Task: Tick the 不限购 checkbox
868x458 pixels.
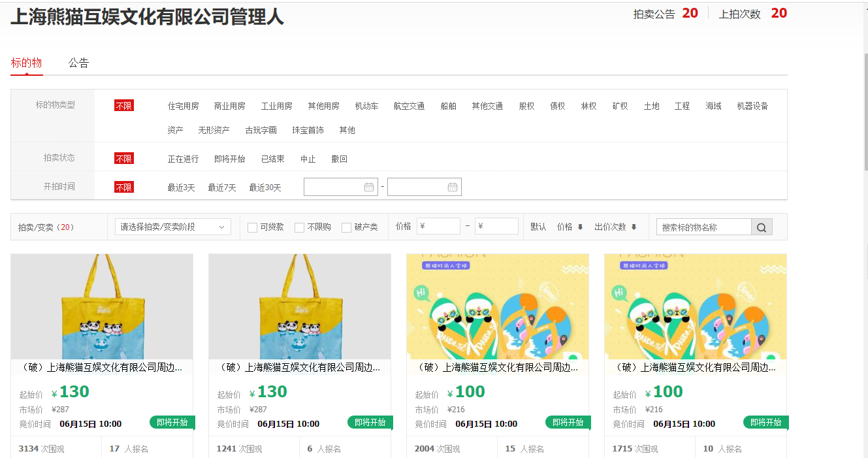Action: [299, 227]
